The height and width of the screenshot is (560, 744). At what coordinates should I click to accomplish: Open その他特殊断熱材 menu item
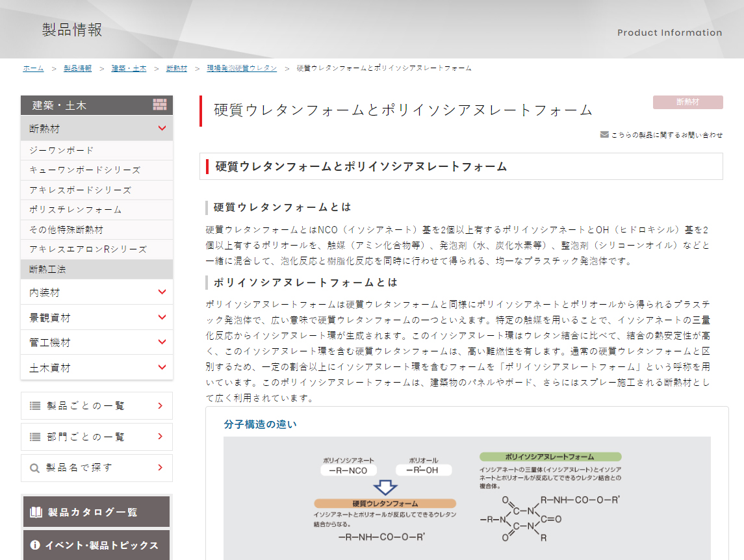pyautogui.click(x=97, y=230)
